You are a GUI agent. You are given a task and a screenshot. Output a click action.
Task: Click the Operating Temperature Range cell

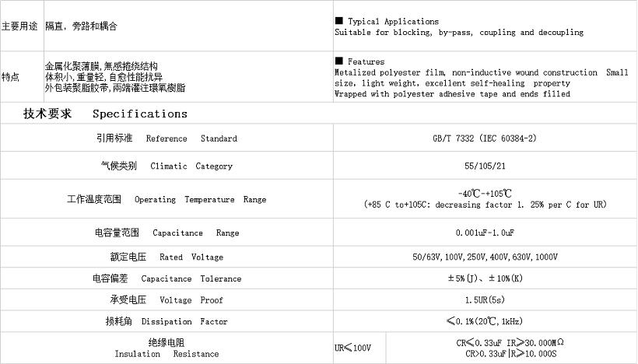167,199
